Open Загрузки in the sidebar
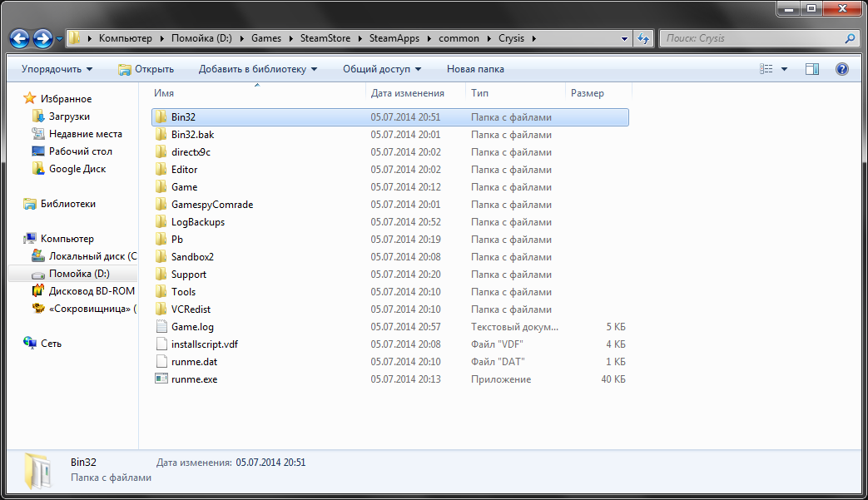The width and height of the screenshot is (868, 500). pyautogui.click(x=68, y=116)
